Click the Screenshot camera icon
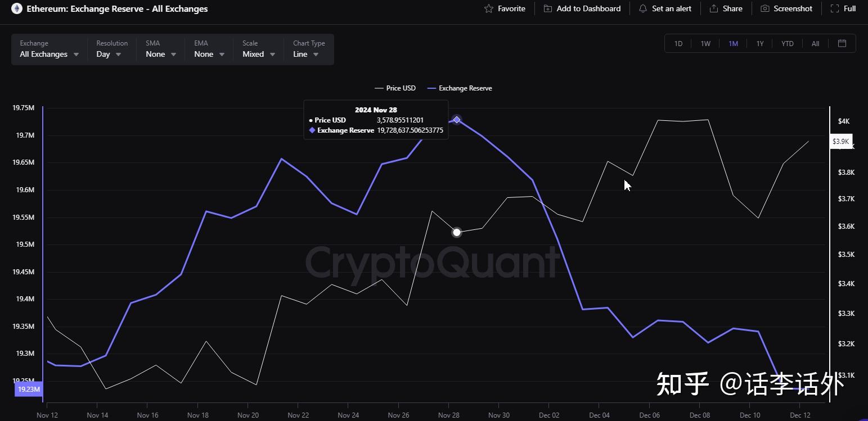 click(765, 8)
